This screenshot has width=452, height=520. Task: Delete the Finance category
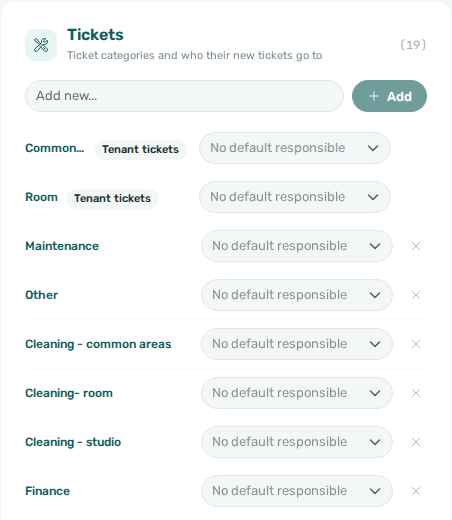pos(416,491)
